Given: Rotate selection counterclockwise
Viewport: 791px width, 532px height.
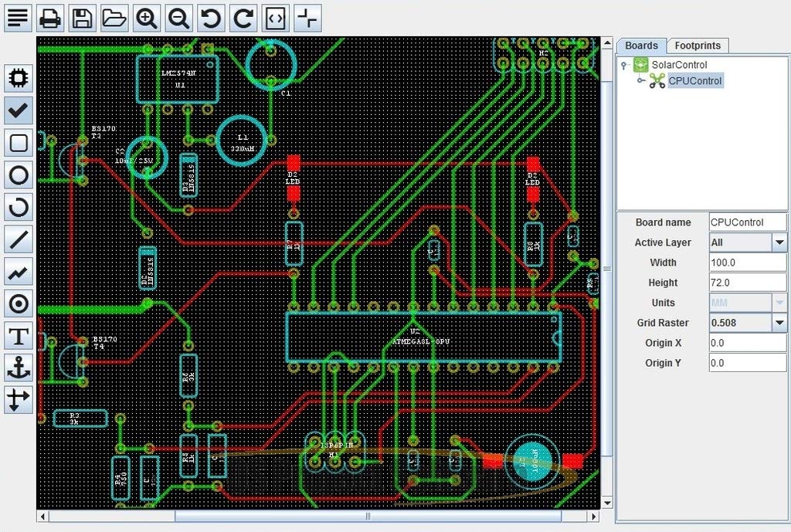Looking at the screenshot, I should pyautogui.click(x=211, y=17).
